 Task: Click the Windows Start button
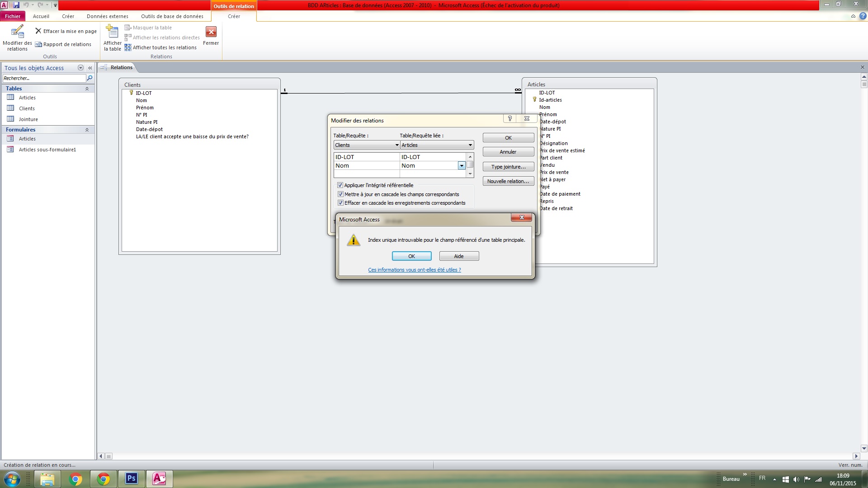coord(12,479)
